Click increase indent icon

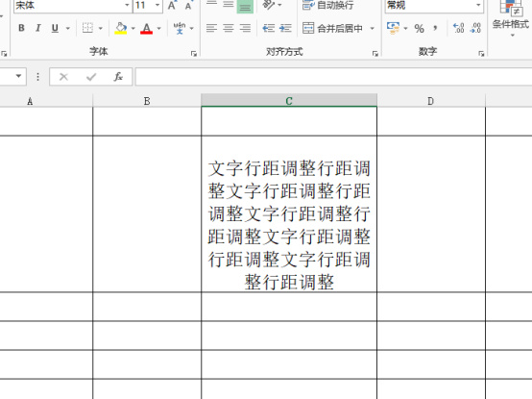click(x=285, y=28)
